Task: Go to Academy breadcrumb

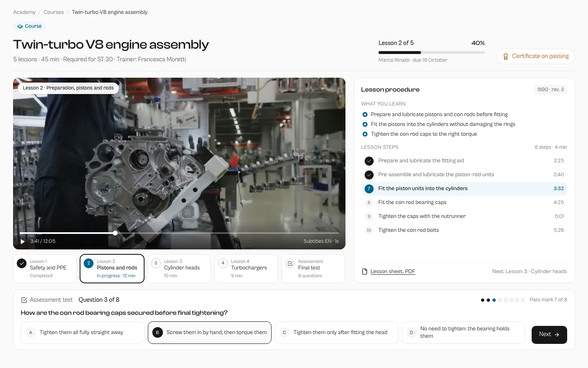Action: (24, 12)
